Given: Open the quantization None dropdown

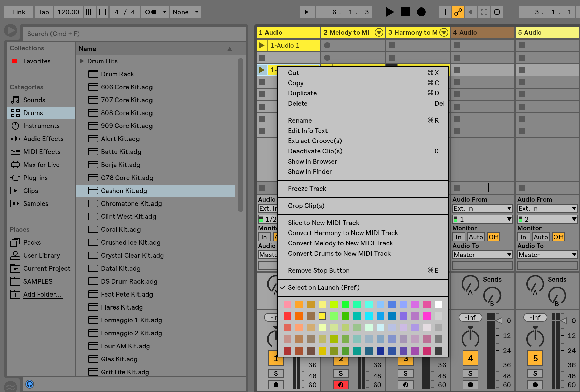Looking at the screenshot, I should [185, 12].
